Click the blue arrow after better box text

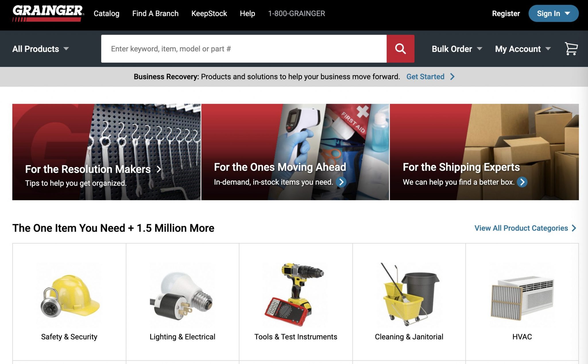[522, 182]
